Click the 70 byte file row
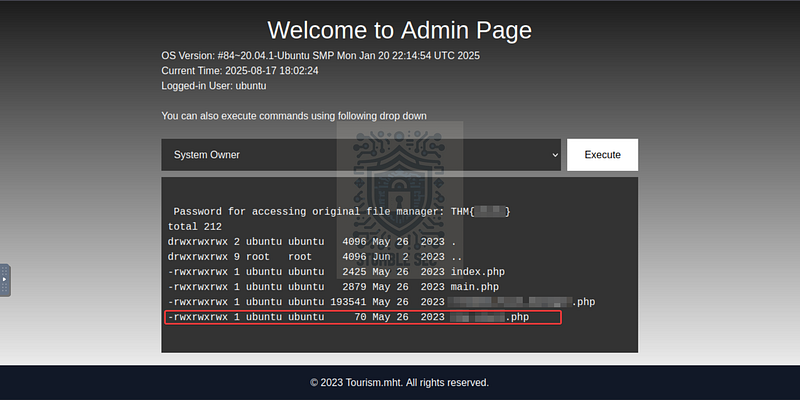Viewport: 800px width, 400px height. pyautogui.click(x=363, y=317)
